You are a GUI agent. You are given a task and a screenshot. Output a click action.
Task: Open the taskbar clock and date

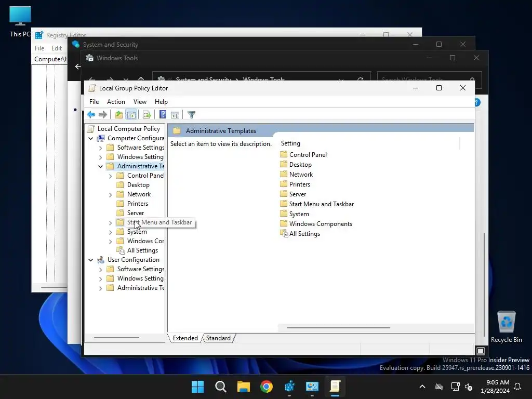pos(495,387)
